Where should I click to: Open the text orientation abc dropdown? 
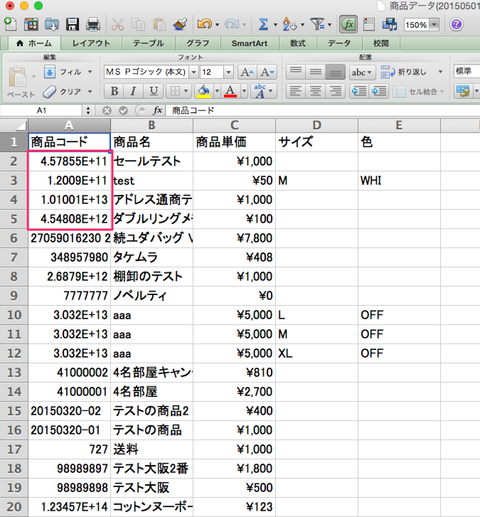coord(362,72)
